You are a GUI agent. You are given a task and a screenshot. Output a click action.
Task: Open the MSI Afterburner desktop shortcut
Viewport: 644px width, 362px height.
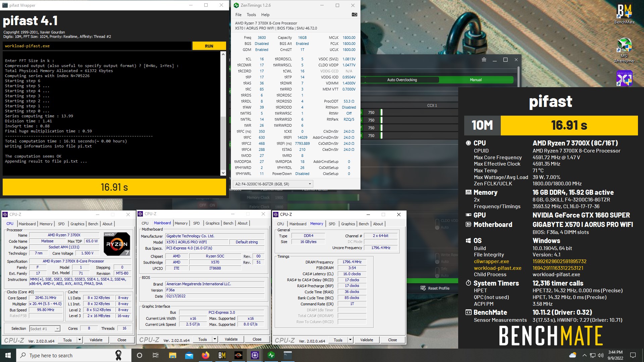(624, 50)
